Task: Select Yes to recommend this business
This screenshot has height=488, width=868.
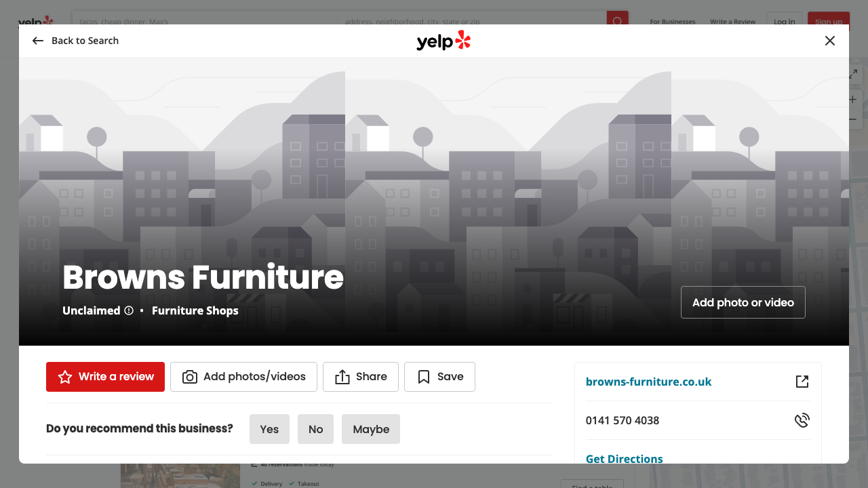Action: tap(269, 429)
